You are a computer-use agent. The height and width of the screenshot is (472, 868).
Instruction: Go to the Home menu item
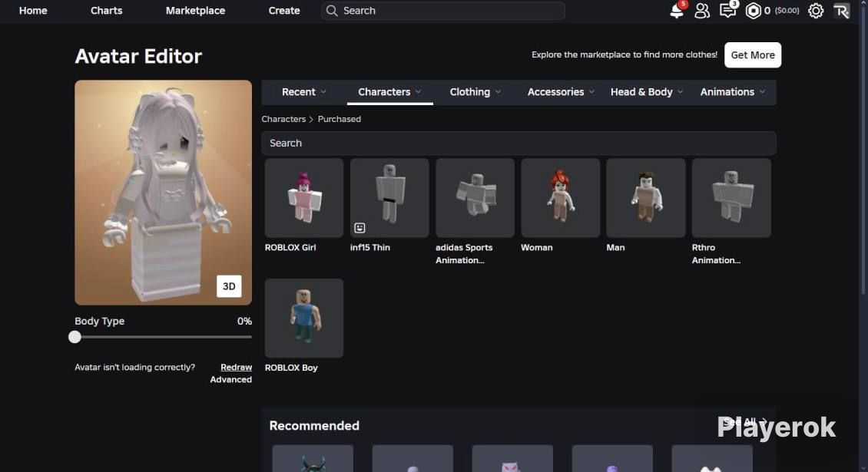pos(33,11)
